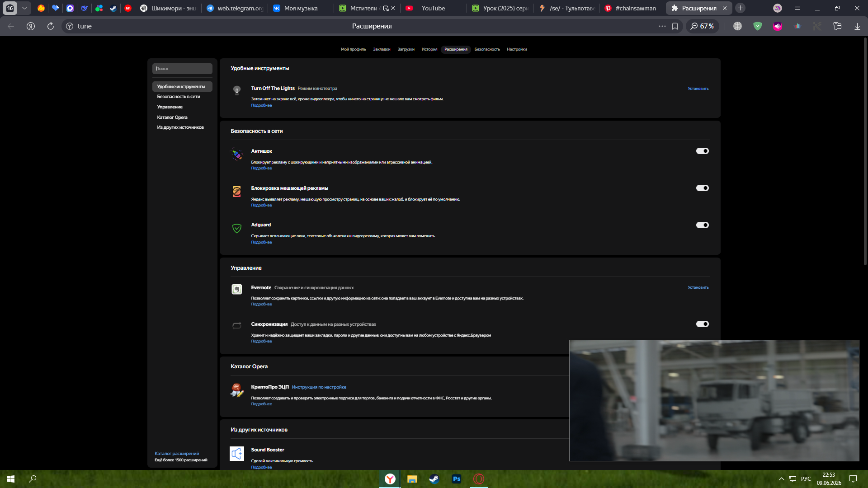This screenshot has height=488, width=868.
Task: Reload the current page
Action: [x=51, y=26]
